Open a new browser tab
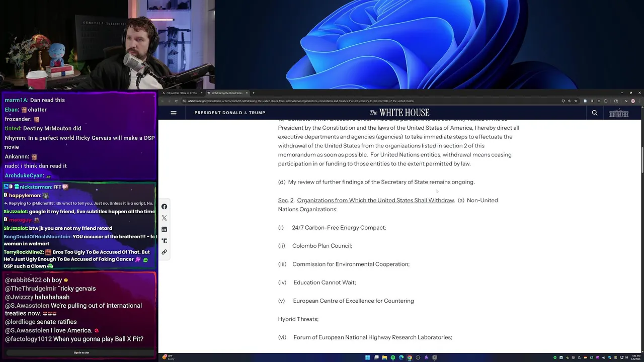This screenshot has width=644, height=362. coord(254,93)
